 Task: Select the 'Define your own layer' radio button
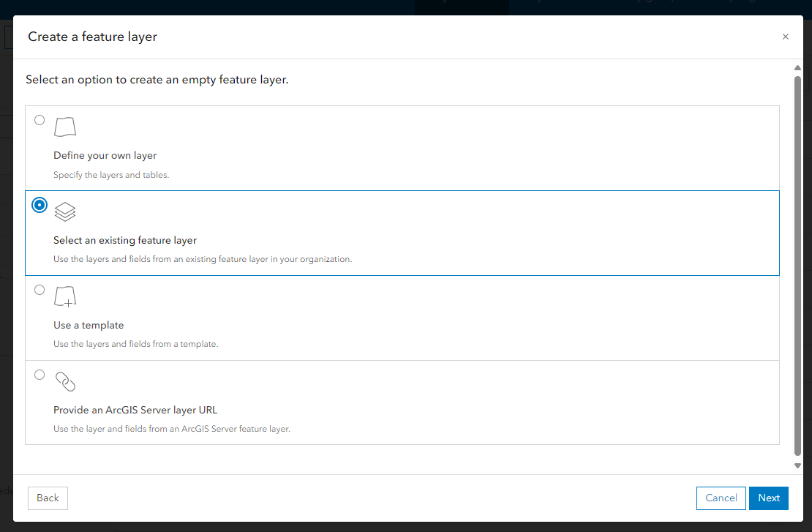[40, 119]
